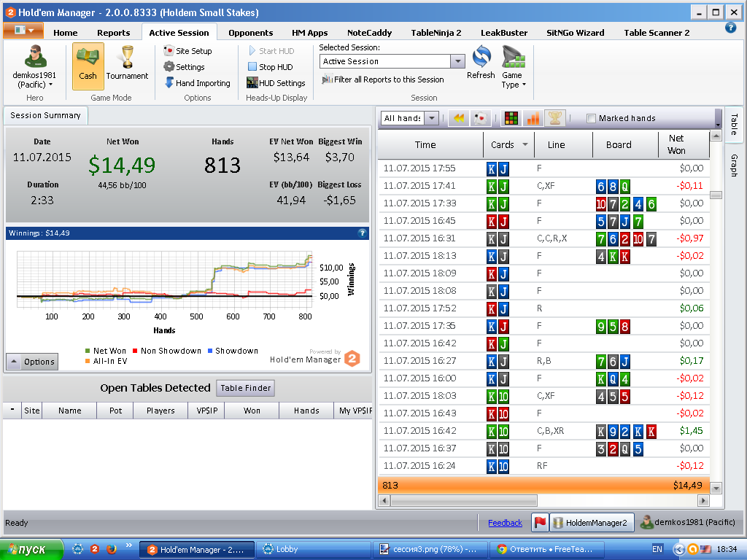The image size is (747, 560).
Task: Click the Feedback link
Action: tap(505, 522)
